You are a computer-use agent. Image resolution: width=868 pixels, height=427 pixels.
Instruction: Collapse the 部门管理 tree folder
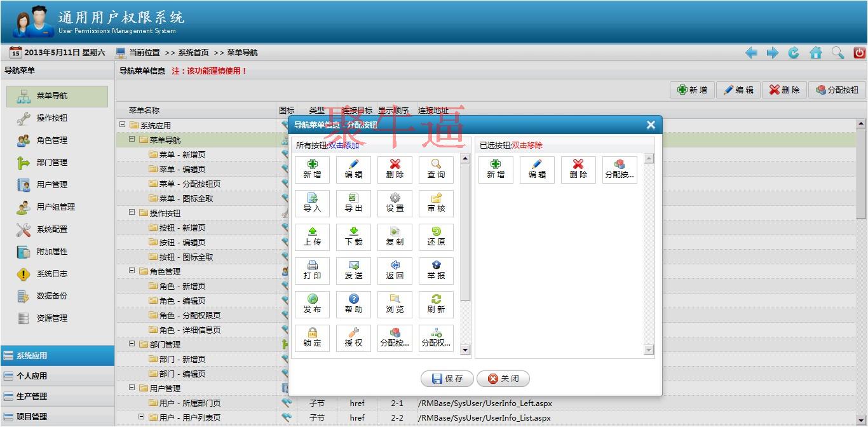[132, 344]
